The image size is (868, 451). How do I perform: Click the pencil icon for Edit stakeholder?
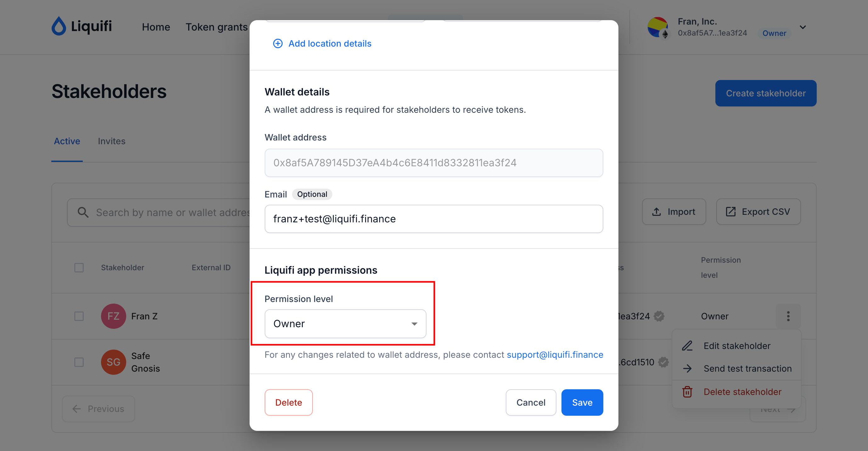pyautogui.click(x=687, y=346)
